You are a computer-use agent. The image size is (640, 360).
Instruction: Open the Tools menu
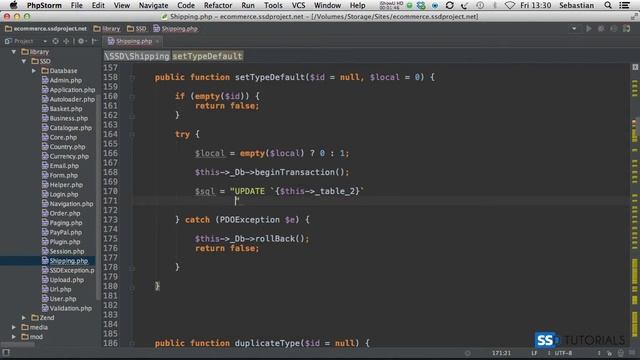(273, 5)
